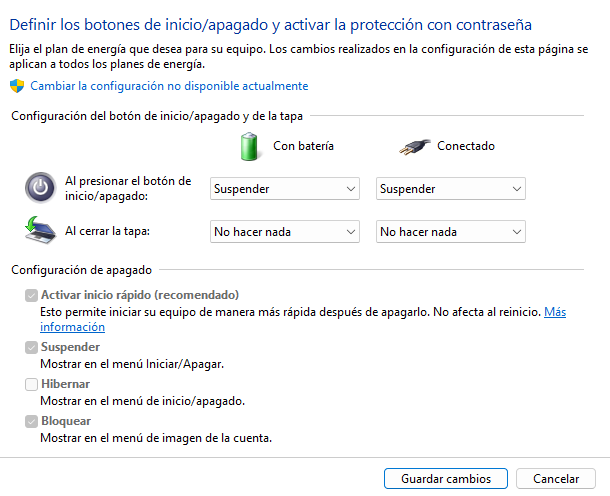Expand lid close battery dropdown

[x=285, y=232]
